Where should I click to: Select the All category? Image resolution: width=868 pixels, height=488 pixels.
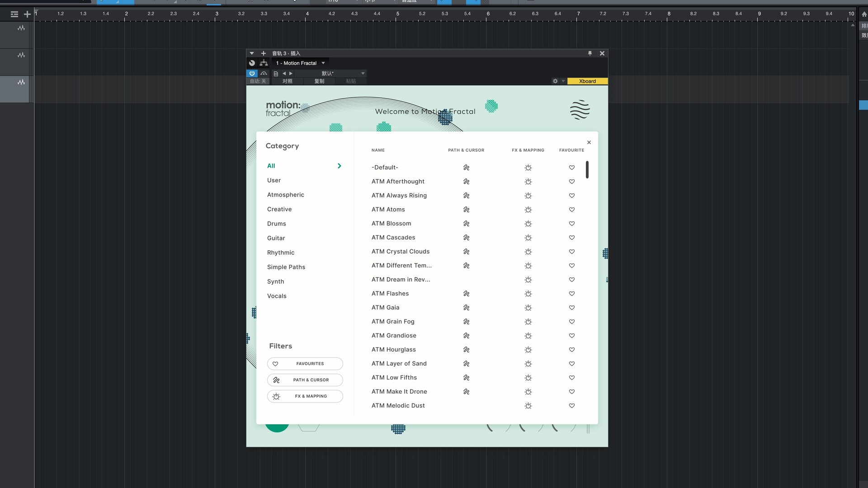pos(271,166)
